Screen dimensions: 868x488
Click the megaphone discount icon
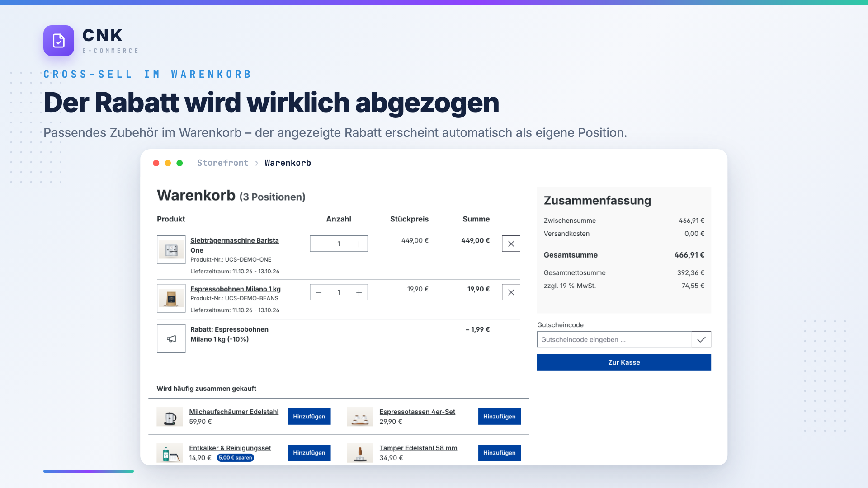pyautogui.click(x=171, y=338)
